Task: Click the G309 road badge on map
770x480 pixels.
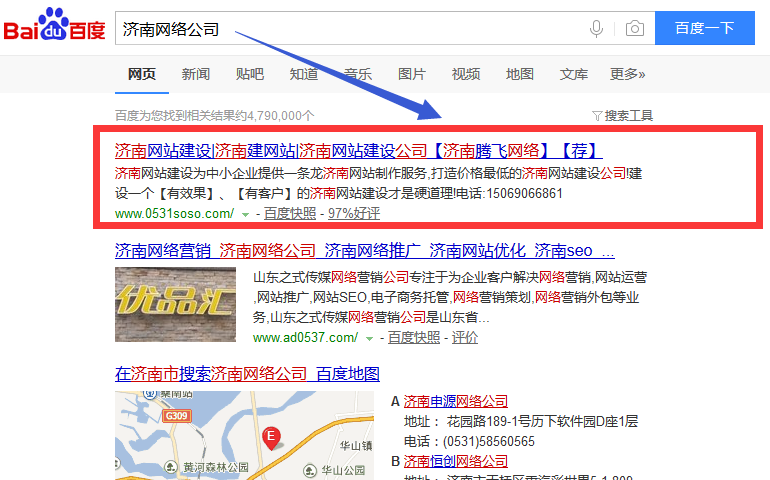Action: click(176, 416)
